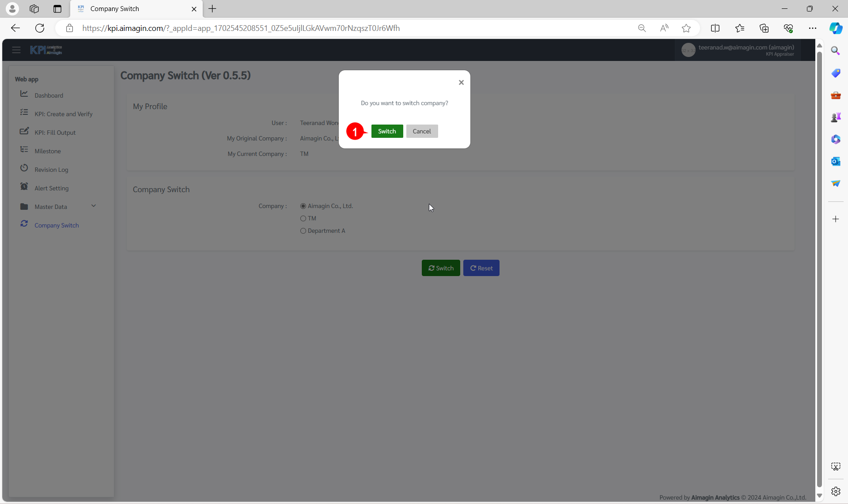
Task: Click the hamburger menu icon in header
Action: tap(16, 50)
